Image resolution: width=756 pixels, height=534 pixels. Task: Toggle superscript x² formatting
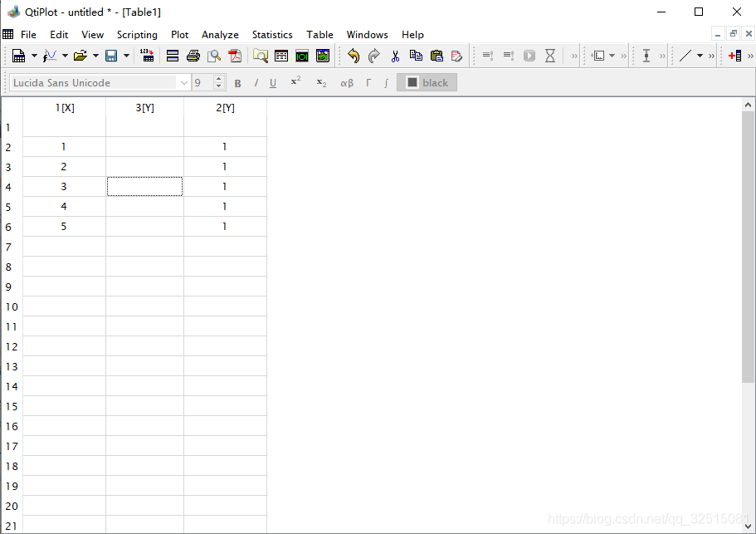(295, 81)
